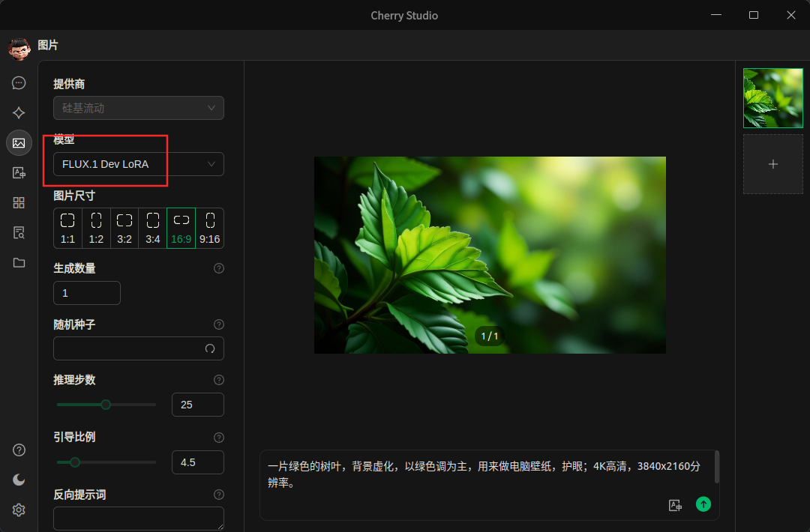Click the user avatar icon
The height and width of the screenshot is (532, 810).
(x=19, y=49)
